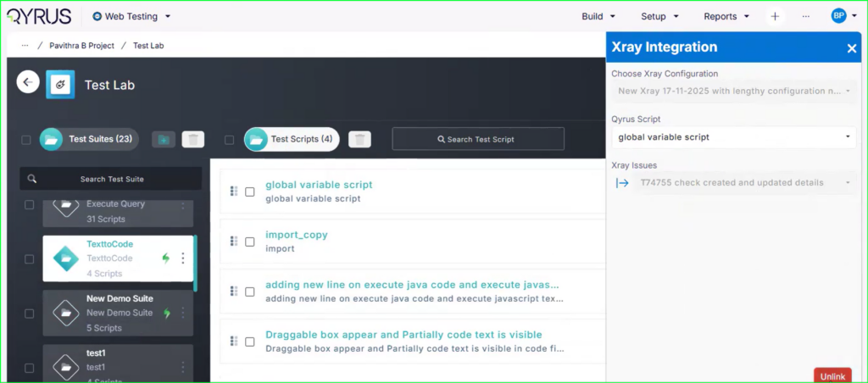Open test1 suite options menu

click(183, 367)
